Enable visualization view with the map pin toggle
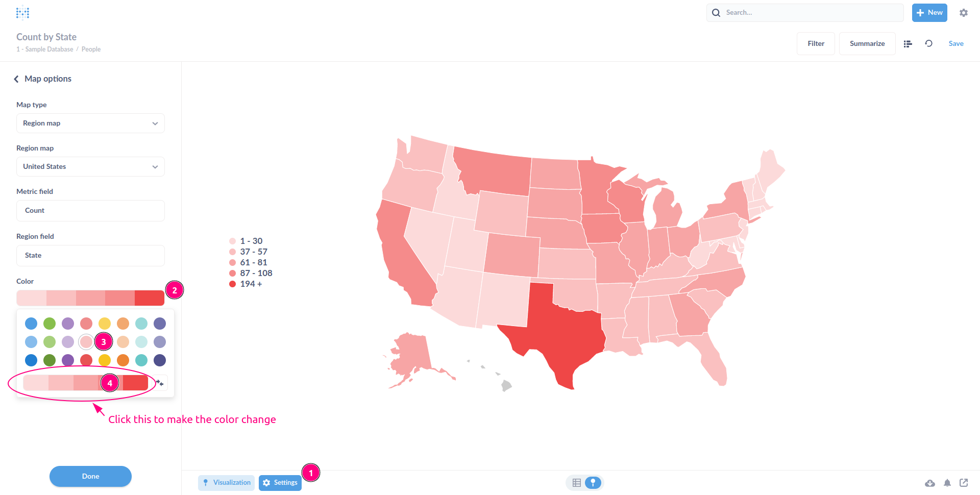Image resolution: width=980 pixels, height=495 pixels. coord(593,482)
